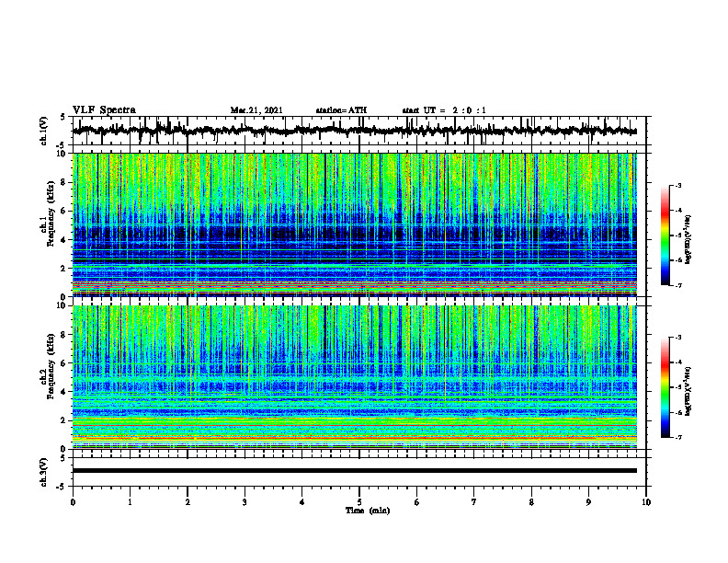Image resolution: width=728 pixels, height=563 pixels.
Task: Click the "Time (min)" axis label
Action: tap(368, 511)
